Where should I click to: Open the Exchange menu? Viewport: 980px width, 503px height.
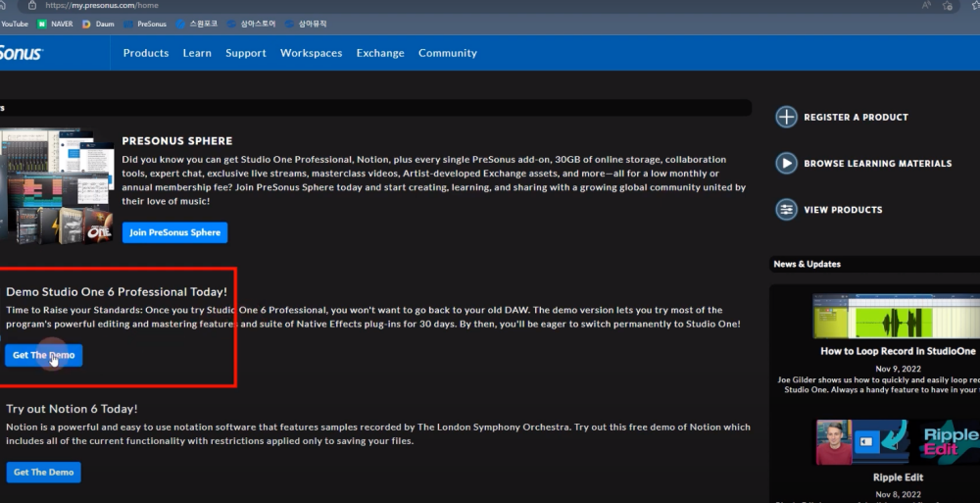tap(380, 53)
